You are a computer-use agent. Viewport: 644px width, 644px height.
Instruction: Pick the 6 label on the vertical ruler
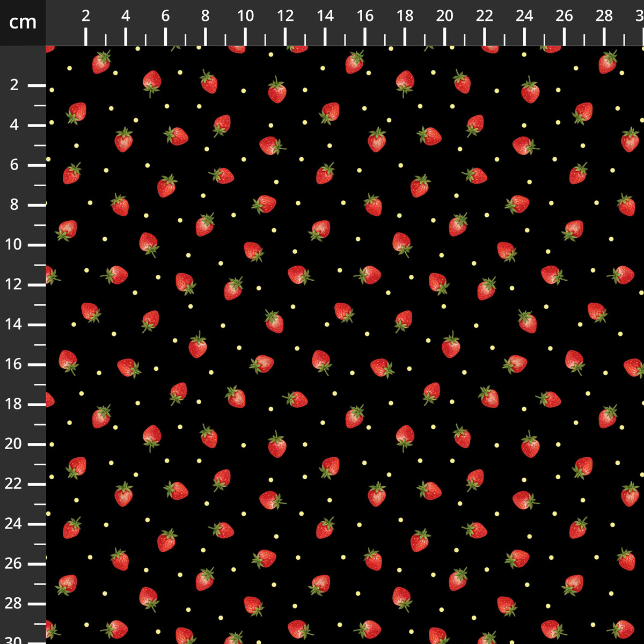coord(14,165)
